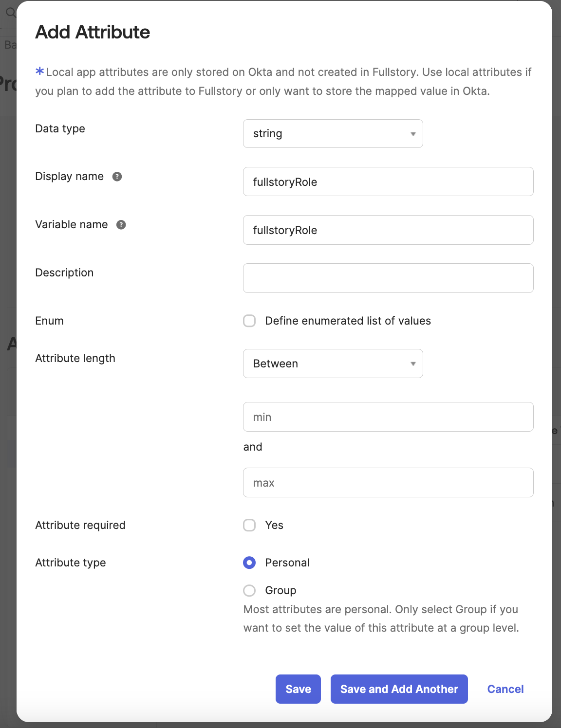Click the Variable name help icon
This screenshot has height=728, width=561.
click(x=121, y=225)
